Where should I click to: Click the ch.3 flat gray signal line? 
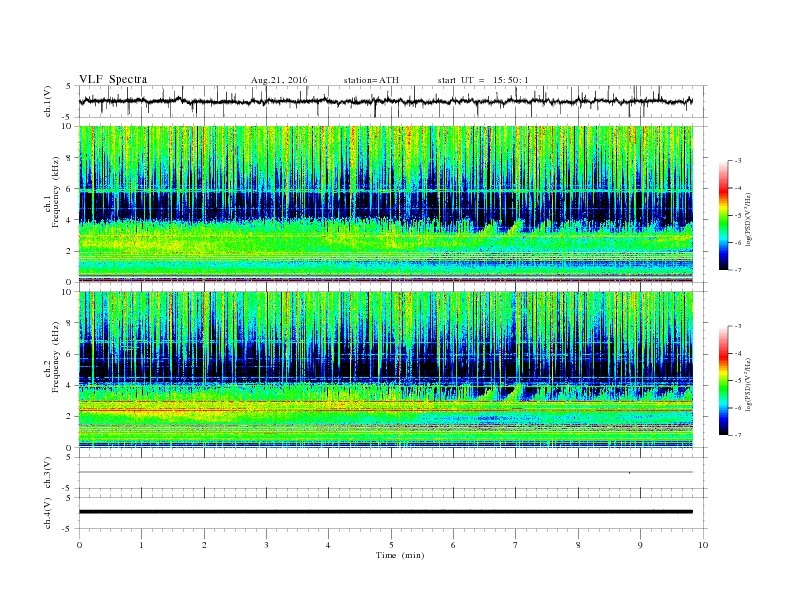(385, 472)
